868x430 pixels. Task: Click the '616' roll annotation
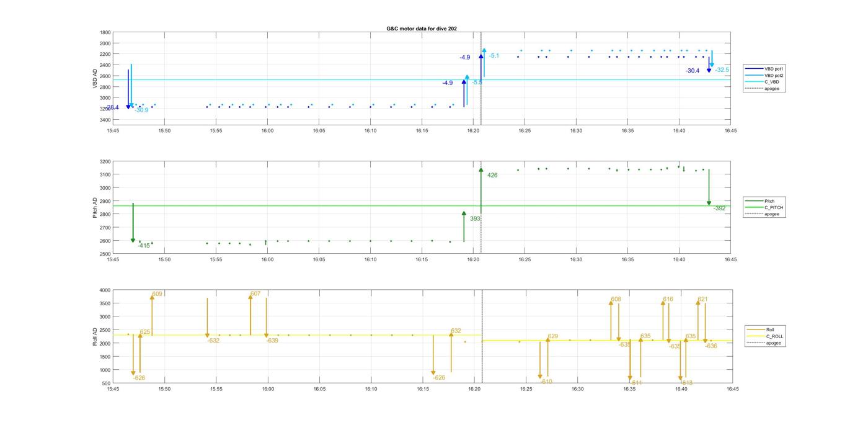click(668, 300)
